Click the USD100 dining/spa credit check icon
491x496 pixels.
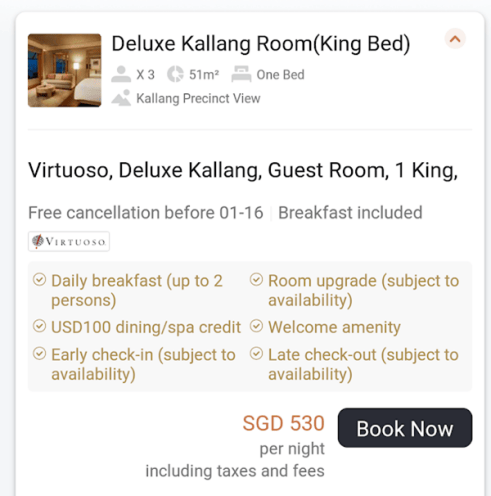pyautogui.click(x=39, y=326)
